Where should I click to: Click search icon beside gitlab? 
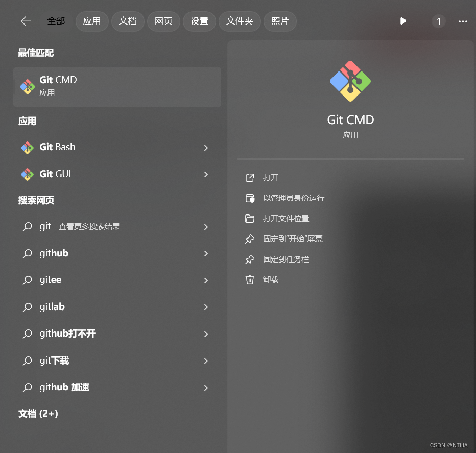pyautogui.click(x=27, y=307)
